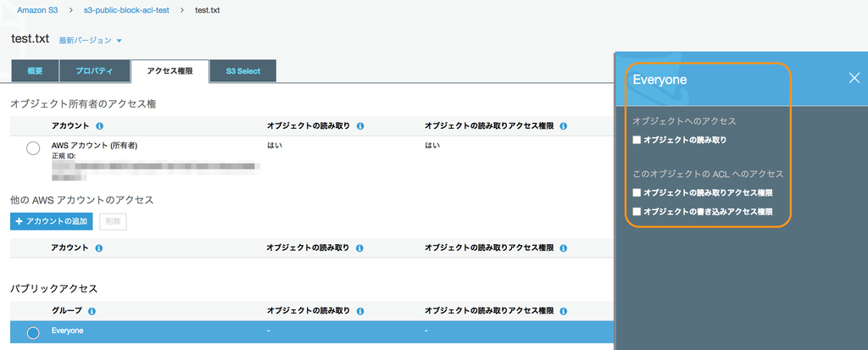Select the AWS アカウント (所有者) radio button

33,148
